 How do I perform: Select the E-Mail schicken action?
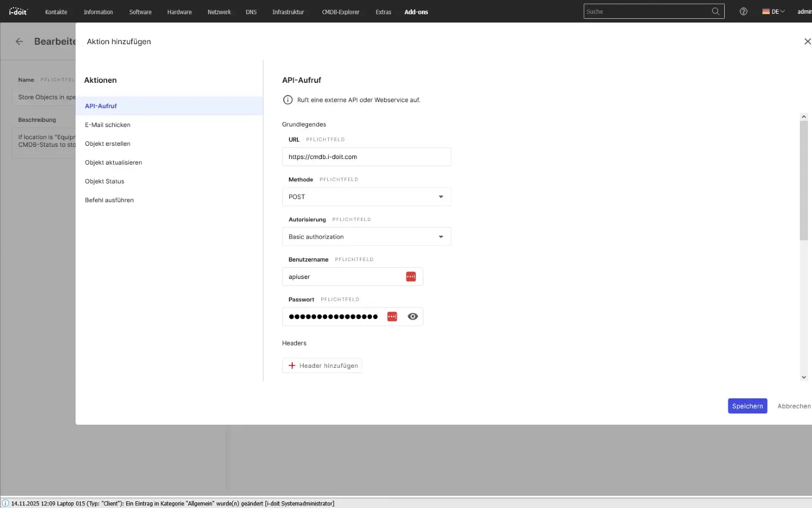click(108, 124)
